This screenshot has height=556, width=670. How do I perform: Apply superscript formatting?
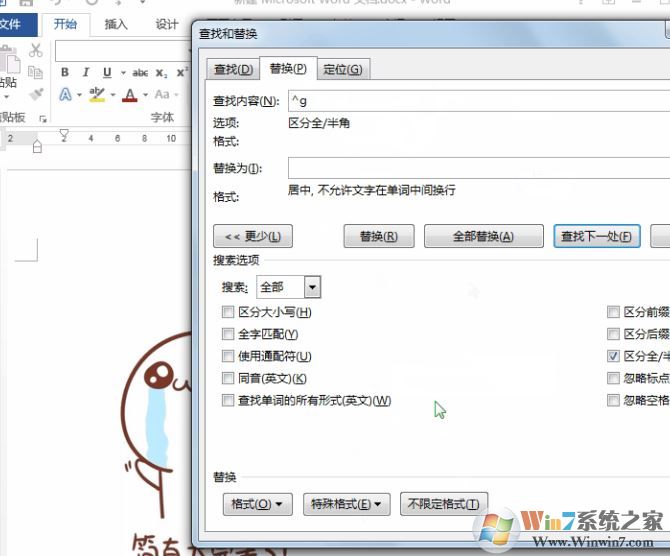182,72
